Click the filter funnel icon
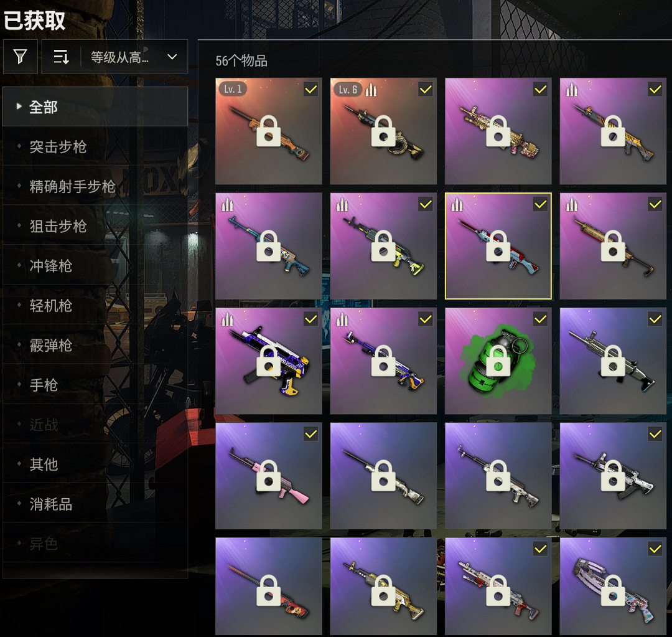This screenshot has height=637, width=672. pos(20,57)
